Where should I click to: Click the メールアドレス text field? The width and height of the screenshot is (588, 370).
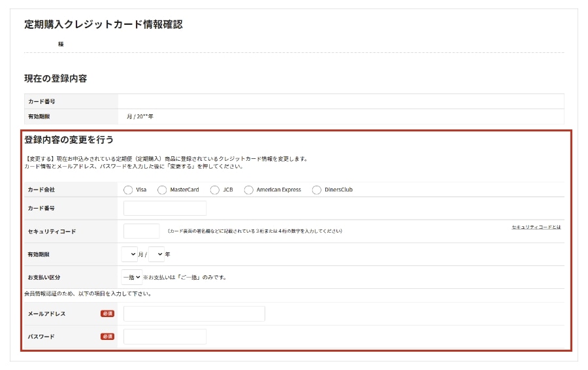(x=194, y=314)
